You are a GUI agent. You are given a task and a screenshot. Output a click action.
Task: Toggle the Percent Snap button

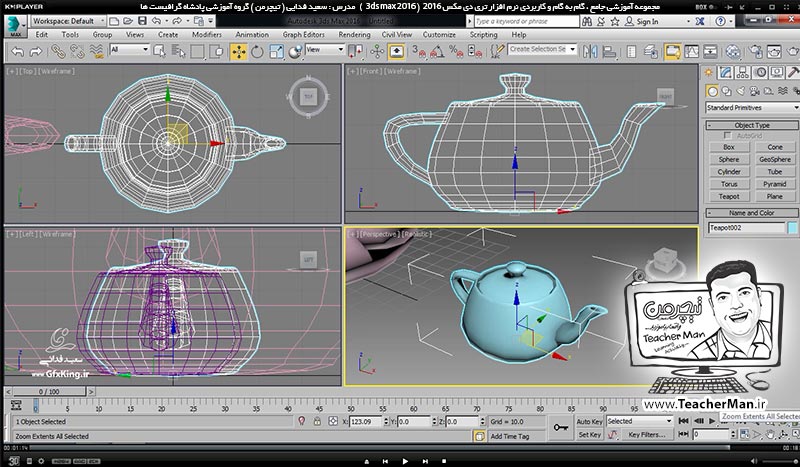[455, 52]
